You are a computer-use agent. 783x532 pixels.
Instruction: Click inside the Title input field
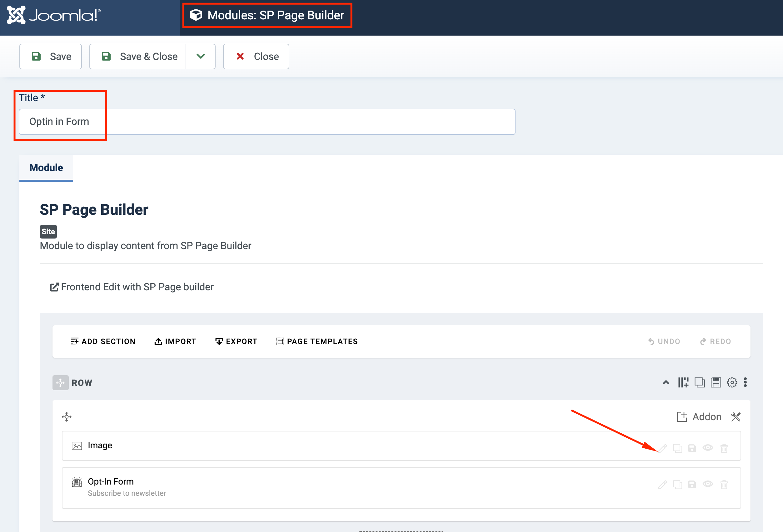pyautogui.click(x=266, y=121)
